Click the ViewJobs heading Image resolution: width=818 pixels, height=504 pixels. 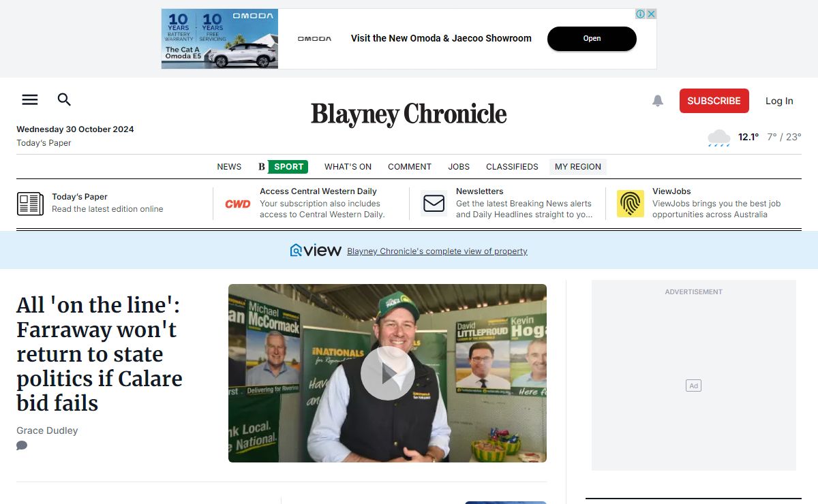coord(671,191)
